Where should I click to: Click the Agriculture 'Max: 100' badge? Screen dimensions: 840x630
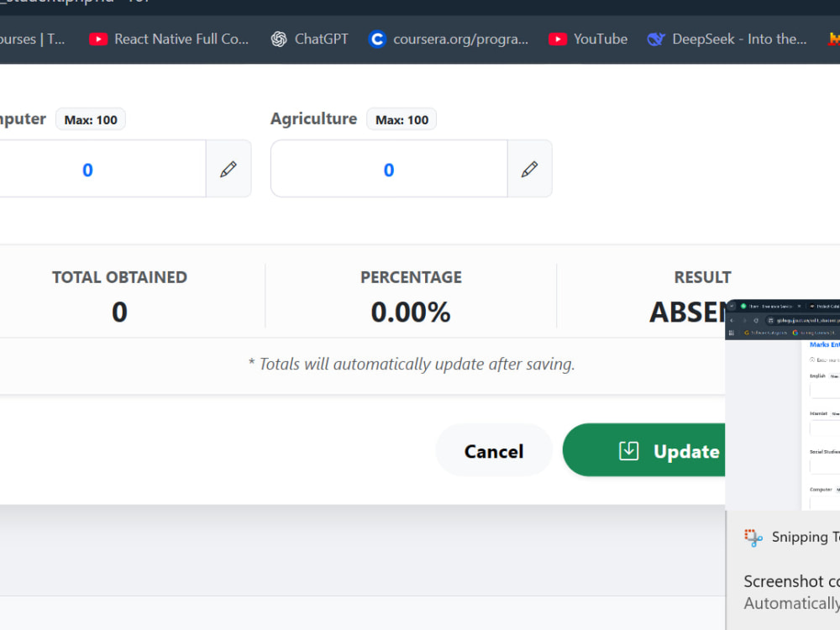point(402,119)
